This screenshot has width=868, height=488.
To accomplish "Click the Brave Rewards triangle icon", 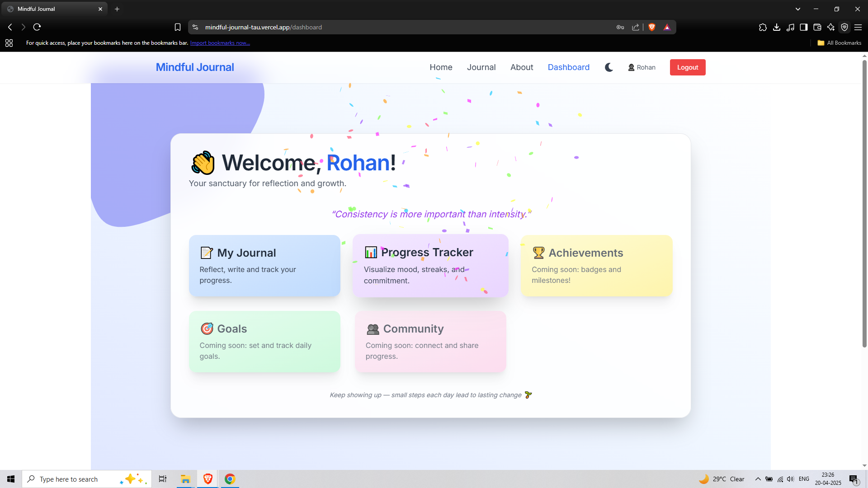I will click(x=667, y=27).
